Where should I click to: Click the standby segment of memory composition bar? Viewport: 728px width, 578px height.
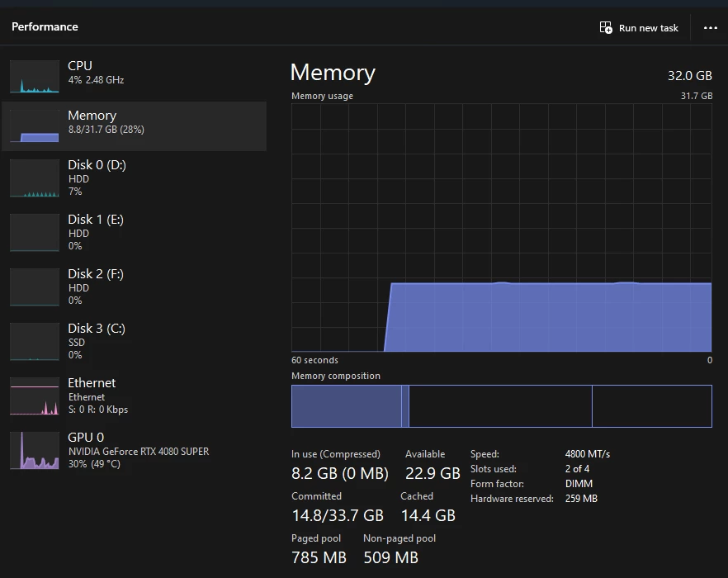click(x=500, y=406)
